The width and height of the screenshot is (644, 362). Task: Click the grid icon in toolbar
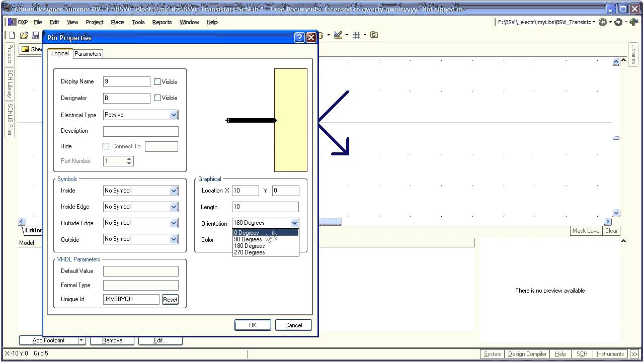pos(356,35)
